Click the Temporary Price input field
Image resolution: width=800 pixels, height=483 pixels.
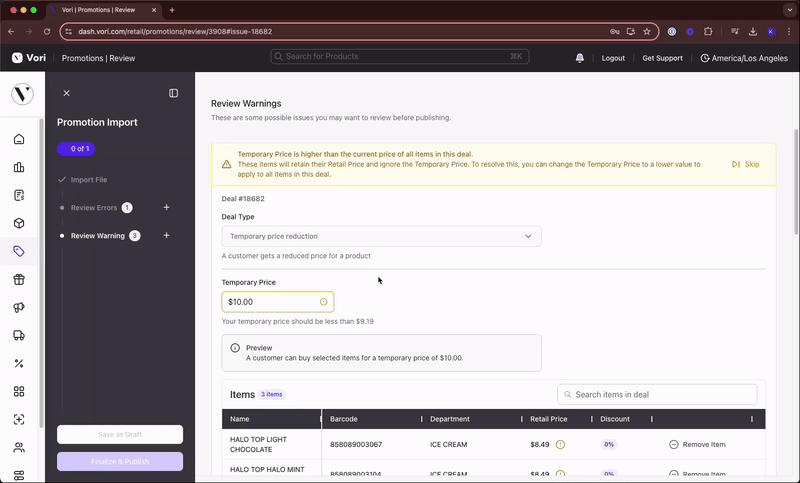pos(278,302)
